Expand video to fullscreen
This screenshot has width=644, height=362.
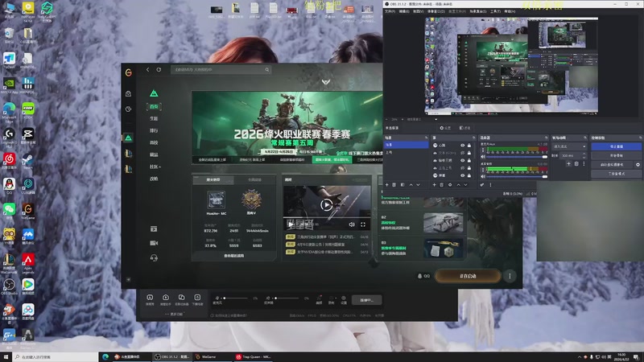coord(364,224)
